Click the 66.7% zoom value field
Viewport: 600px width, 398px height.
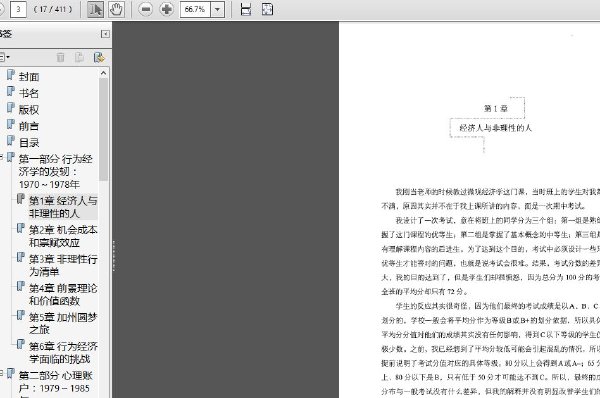(x=195, y=9)
